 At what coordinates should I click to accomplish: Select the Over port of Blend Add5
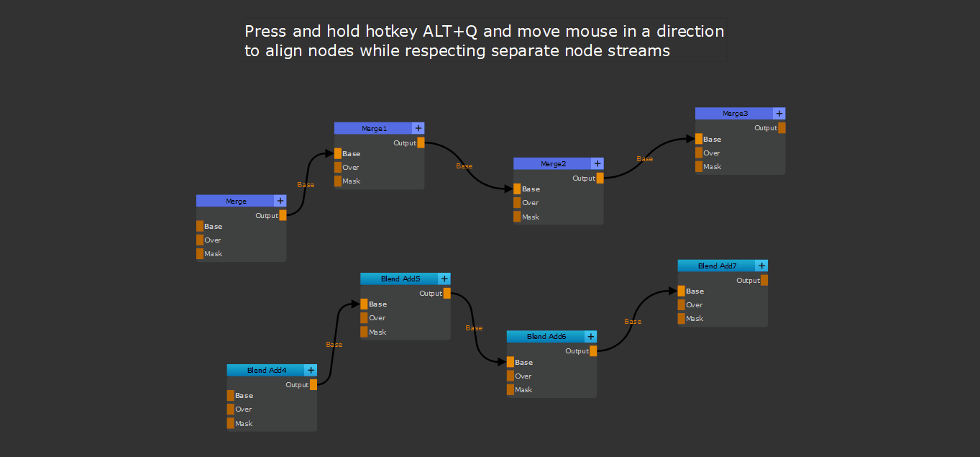tap(364, 317)
